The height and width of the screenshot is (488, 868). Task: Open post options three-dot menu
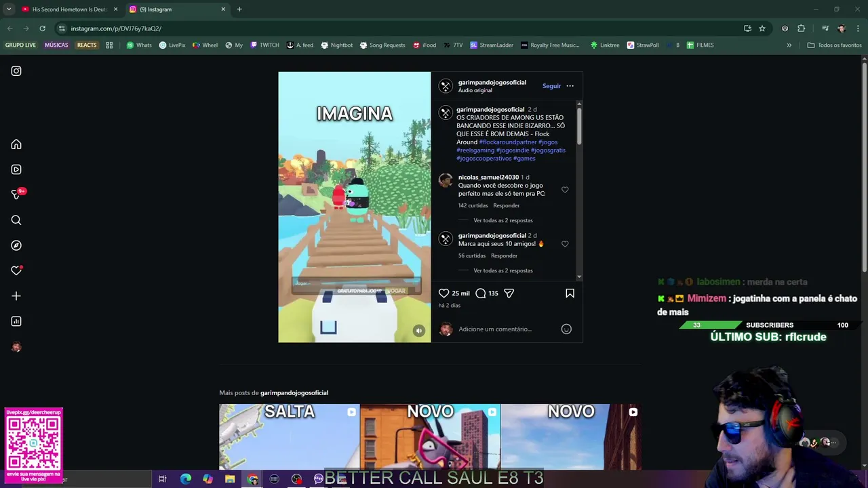tap(570, 86)
